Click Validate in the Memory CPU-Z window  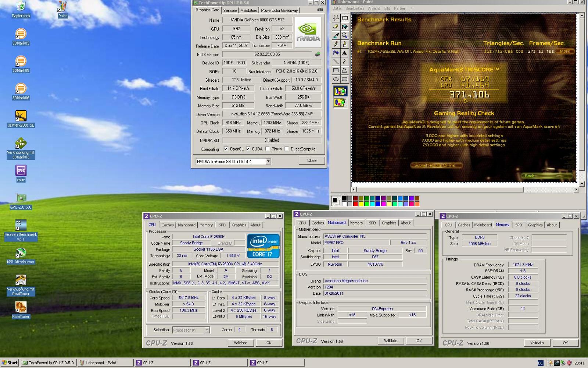point(537,343)
